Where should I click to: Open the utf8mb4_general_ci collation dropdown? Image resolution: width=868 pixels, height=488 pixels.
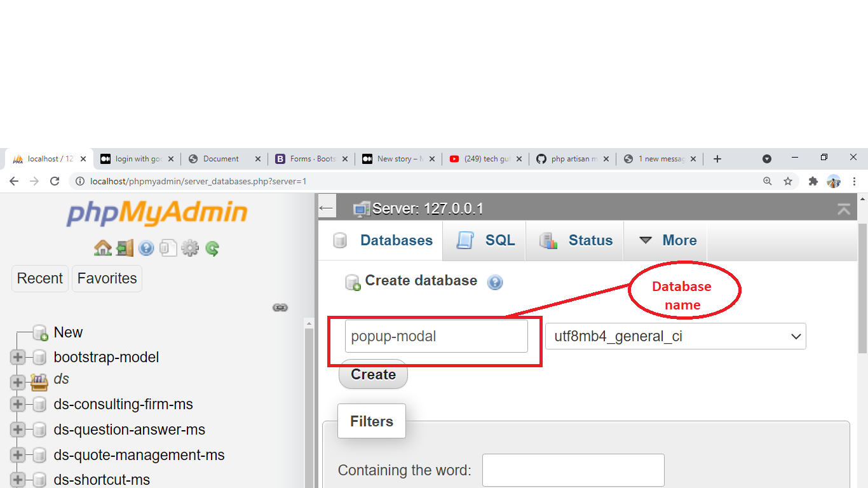tap(675, 336)
